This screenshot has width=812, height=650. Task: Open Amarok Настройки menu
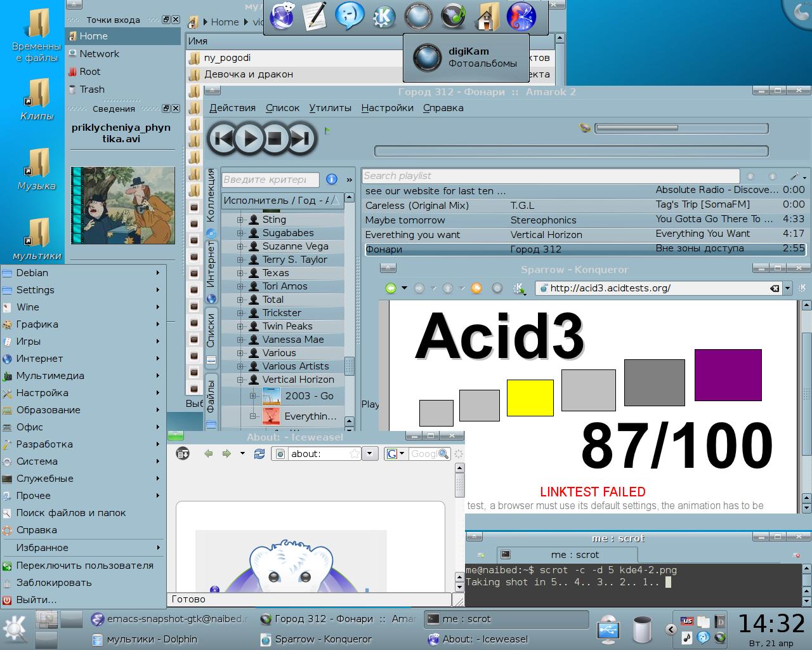coord(387,108)
